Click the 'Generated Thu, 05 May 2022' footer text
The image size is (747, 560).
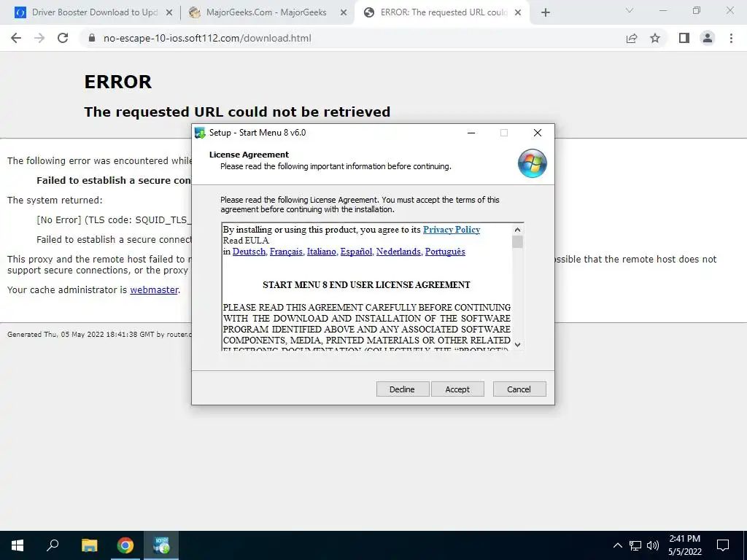[x=99, y=334]
